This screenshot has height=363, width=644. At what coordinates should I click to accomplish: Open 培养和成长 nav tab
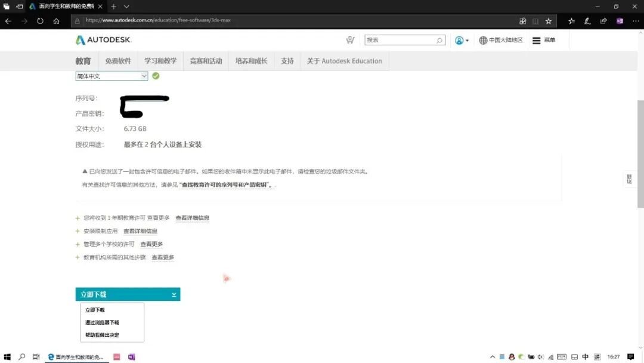(252, 61)
